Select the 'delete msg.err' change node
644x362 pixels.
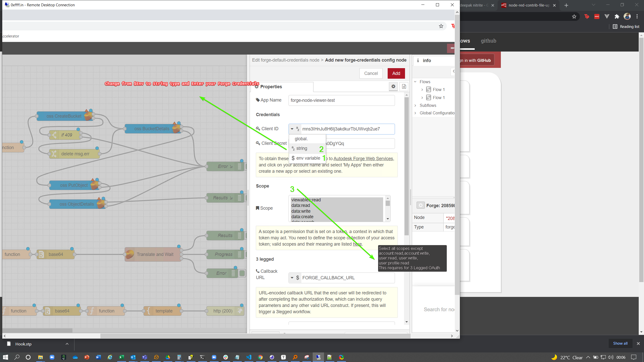[x=74, y=154]
